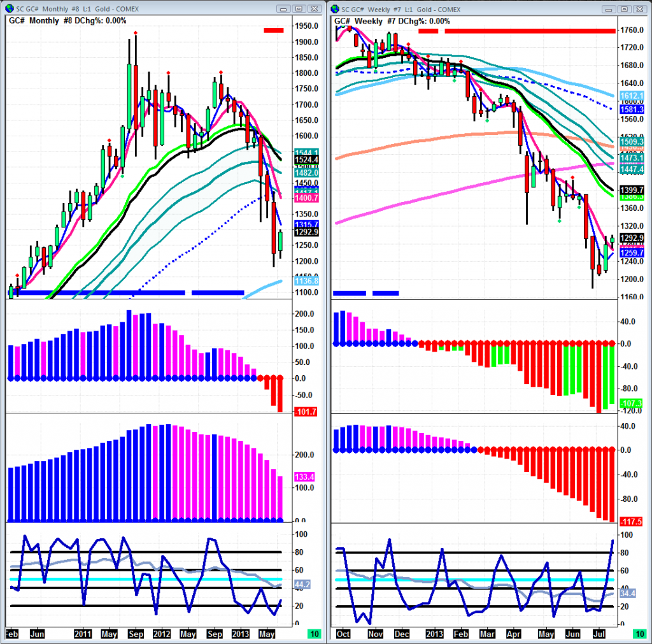Maximize the GC# Monthly chart window
The image size is (652, 644).
(299, 8)
